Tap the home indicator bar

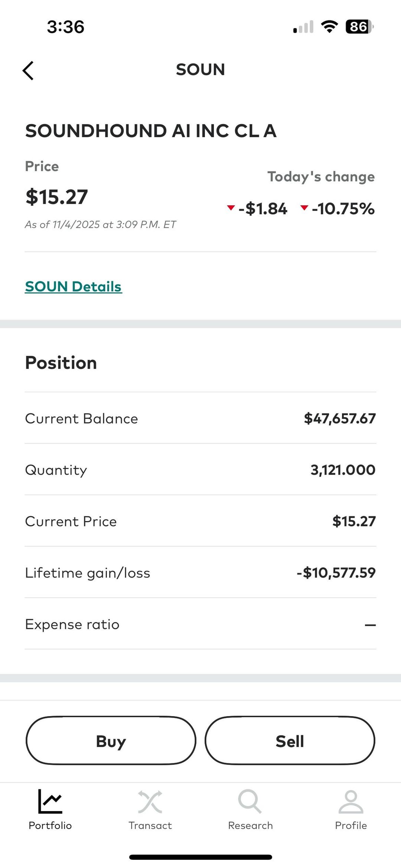coord(200,857)
